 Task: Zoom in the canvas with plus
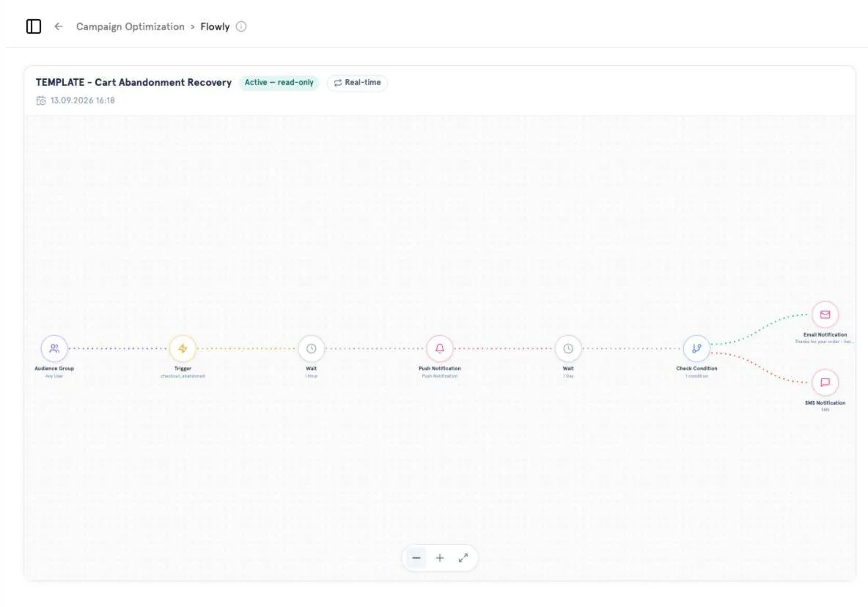click(x=440, y=558)
